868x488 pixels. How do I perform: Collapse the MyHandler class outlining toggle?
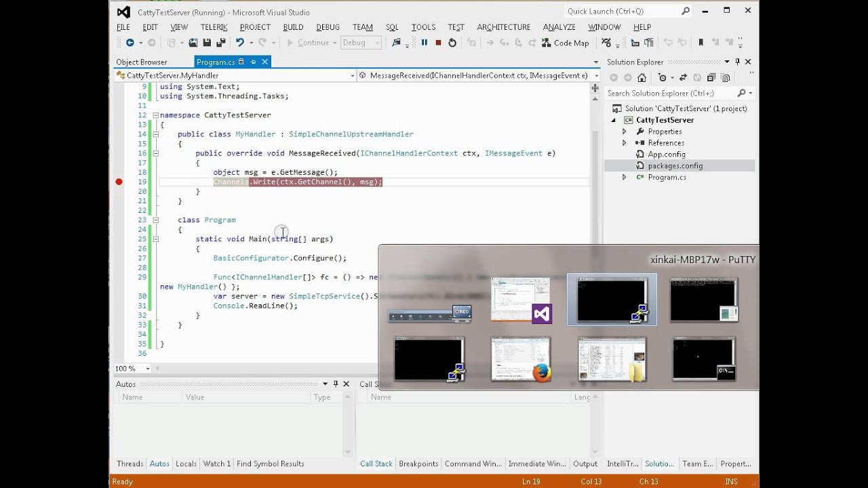[155, 134]
